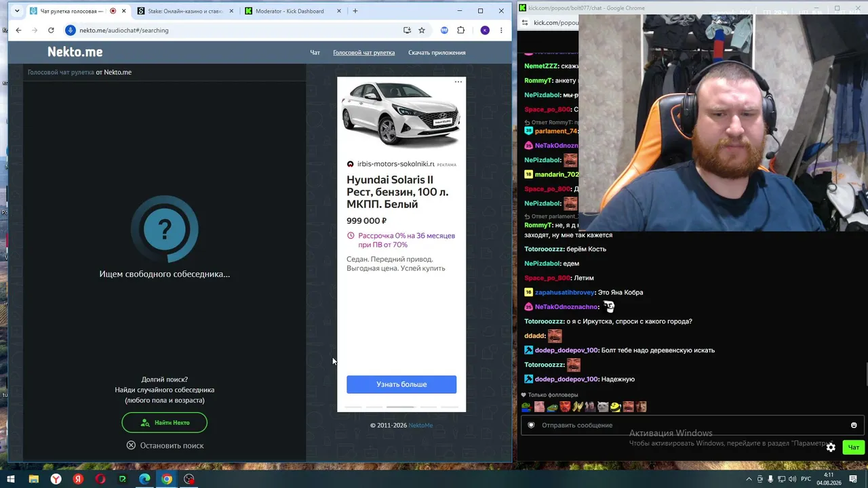Open the white Y Yandex Browser taskbar icon
The width and height of the screenshot is (868, 488).
click(x=56, y=479)
